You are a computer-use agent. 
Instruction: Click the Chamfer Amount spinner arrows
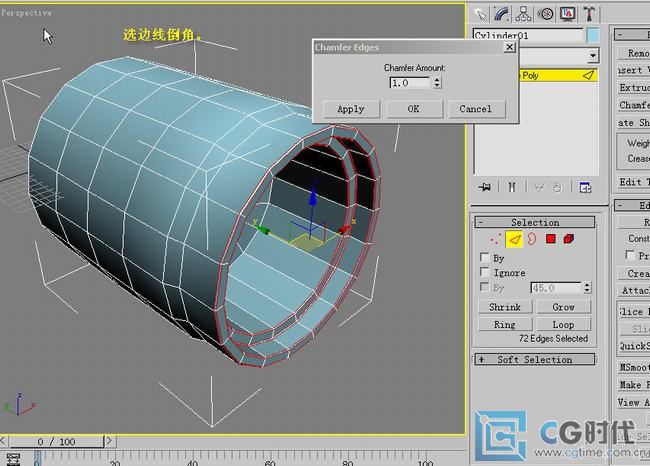pos(437,83)
